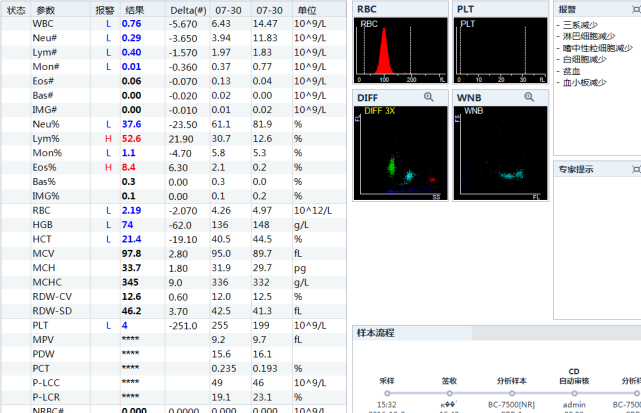Select the PLT result value 4

click(x=125, y=325)
